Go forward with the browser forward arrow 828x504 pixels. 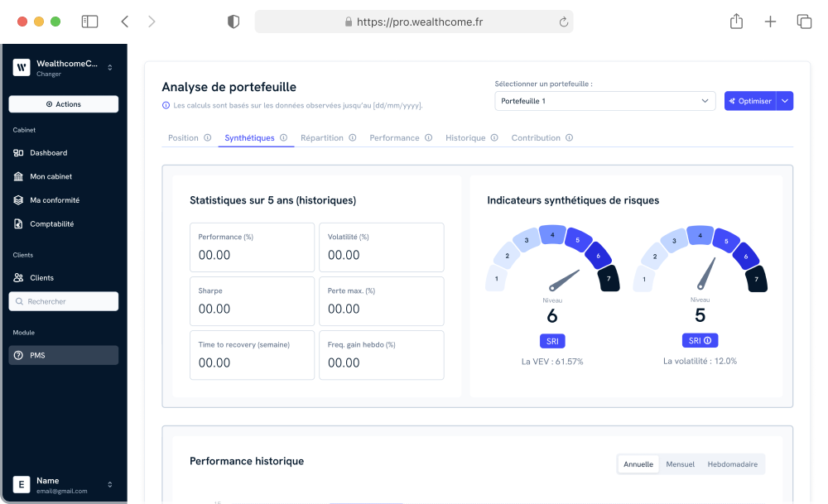coord(152,22)
